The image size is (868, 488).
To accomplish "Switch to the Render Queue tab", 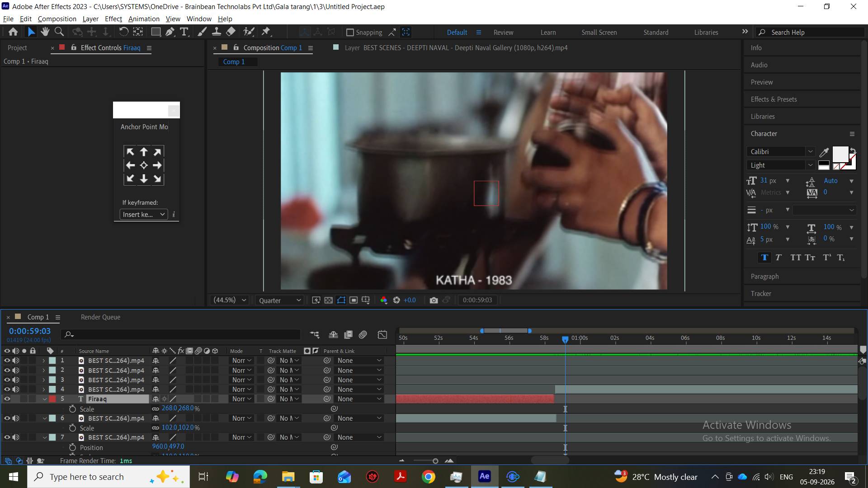I will [100, 317].
